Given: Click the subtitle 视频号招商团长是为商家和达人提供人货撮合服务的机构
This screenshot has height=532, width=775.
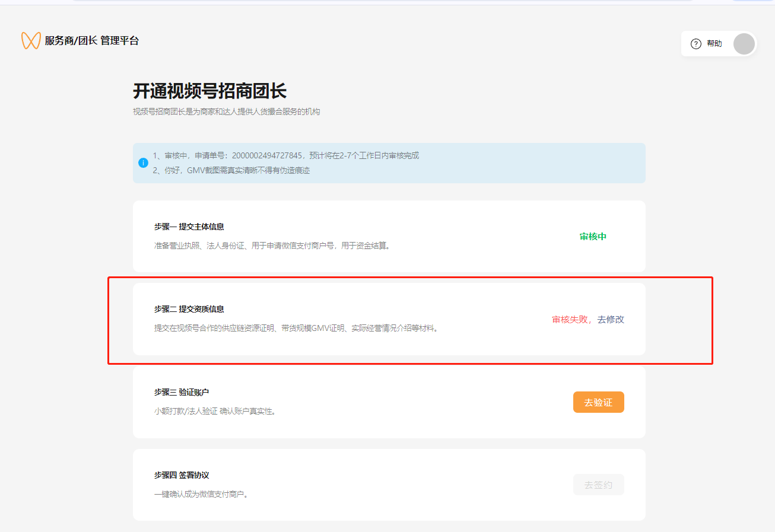Looking at the screenshot, I should pos(227,112).
